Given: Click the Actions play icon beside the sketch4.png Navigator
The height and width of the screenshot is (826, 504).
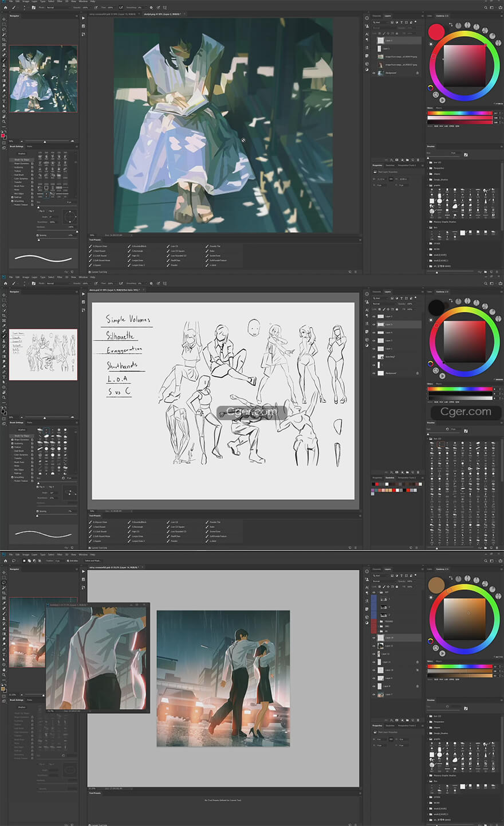Looking at the screenshot, I should (83, 18).
